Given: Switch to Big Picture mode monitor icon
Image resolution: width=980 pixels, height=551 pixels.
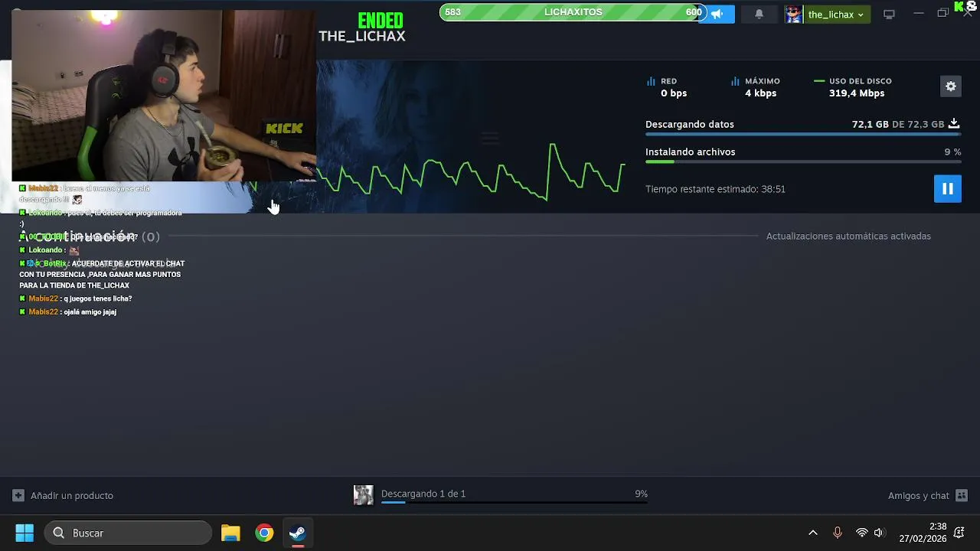Looking at the screenshot, I should click(889, 15).
